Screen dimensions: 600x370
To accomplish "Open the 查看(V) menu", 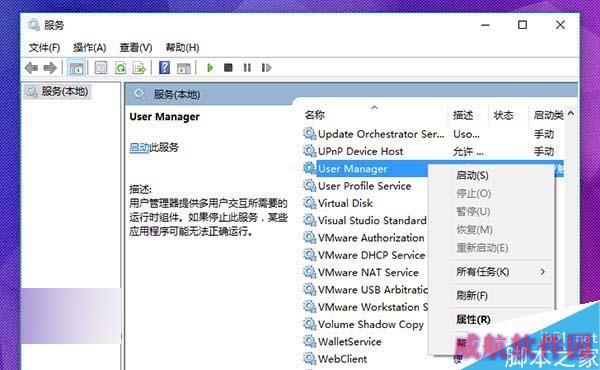I will pos(136,47).
